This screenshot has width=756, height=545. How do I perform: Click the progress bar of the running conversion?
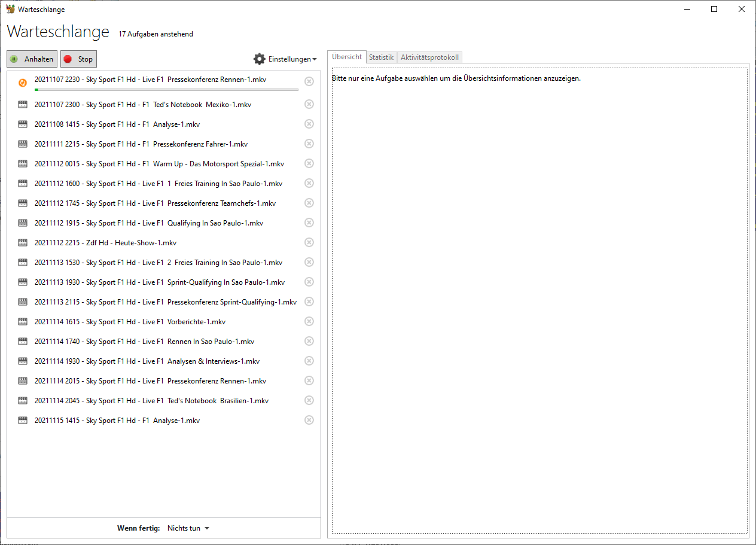coord(166,89)
